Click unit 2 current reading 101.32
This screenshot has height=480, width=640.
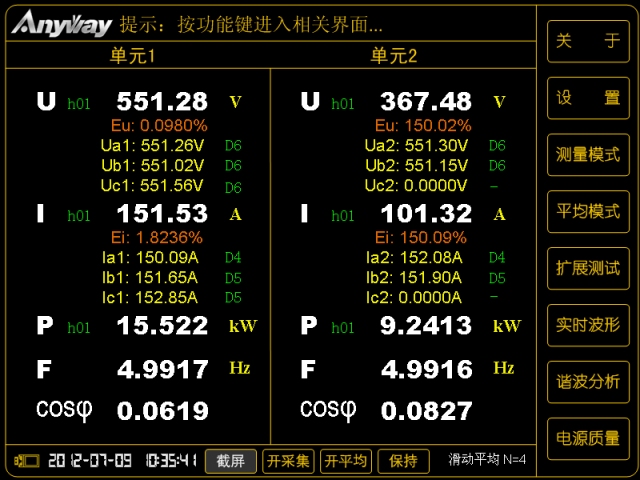click(x=426, y=213)
